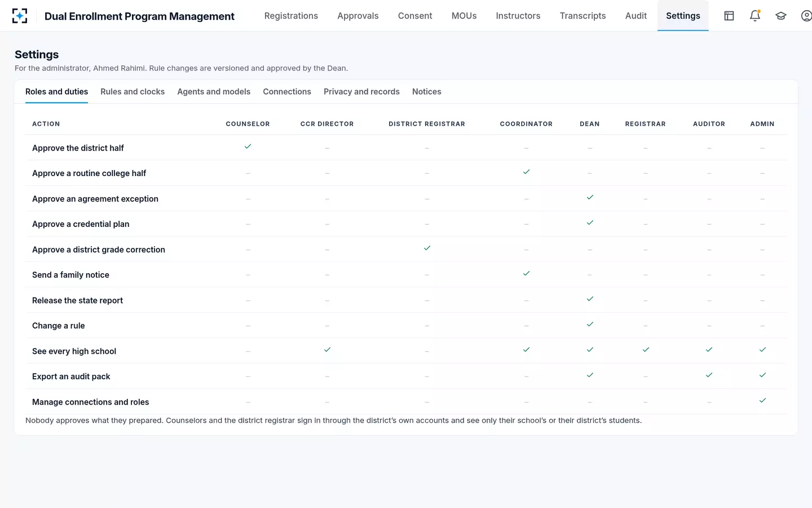
Task: Click Dean checkmark for Change a rule
Action: point(590,324)
